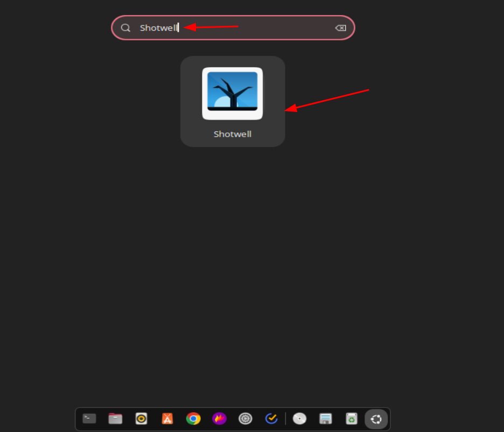Screen dimensions: 504x432
Task: Click the "Shotwell" label under the app icon
Action: (233, 134)
